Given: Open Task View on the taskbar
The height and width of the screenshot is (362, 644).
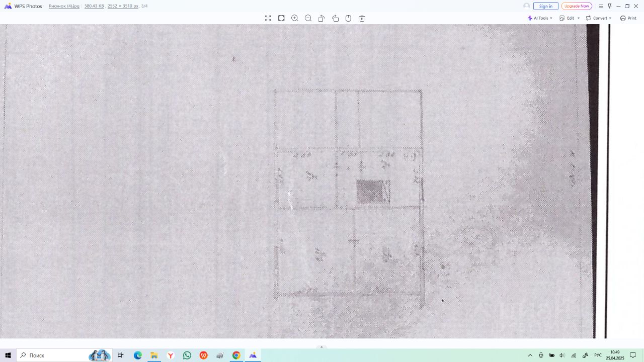Looking at the screenshot, I should (121, 355).
